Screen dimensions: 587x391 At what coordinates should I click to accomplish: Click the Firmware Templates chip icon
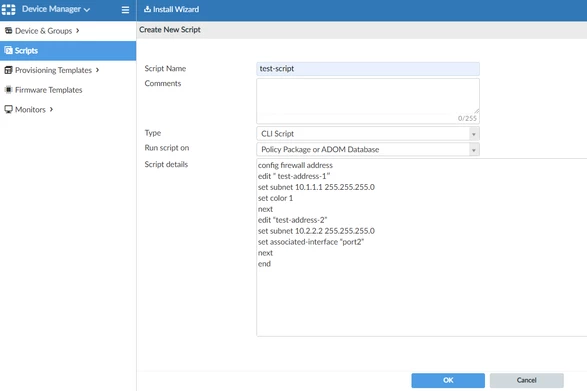(8, 90)
